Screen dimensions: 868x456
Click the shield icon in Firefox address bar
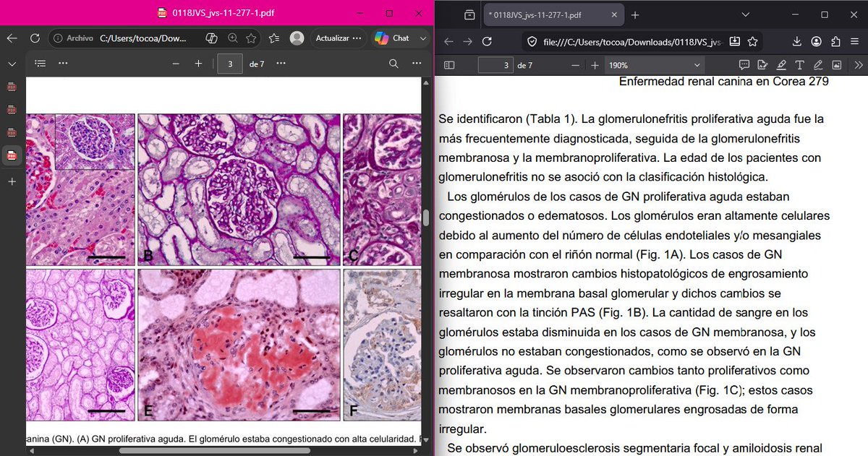532,42
